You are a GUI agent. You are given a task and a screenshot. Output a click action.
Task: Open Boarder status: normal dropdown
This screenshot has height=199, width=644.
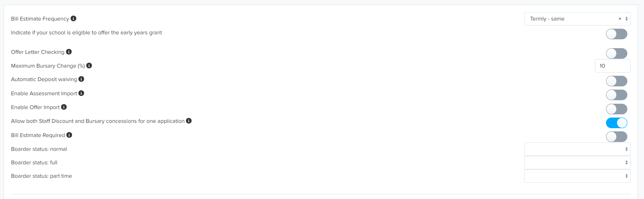coord(577,149)
